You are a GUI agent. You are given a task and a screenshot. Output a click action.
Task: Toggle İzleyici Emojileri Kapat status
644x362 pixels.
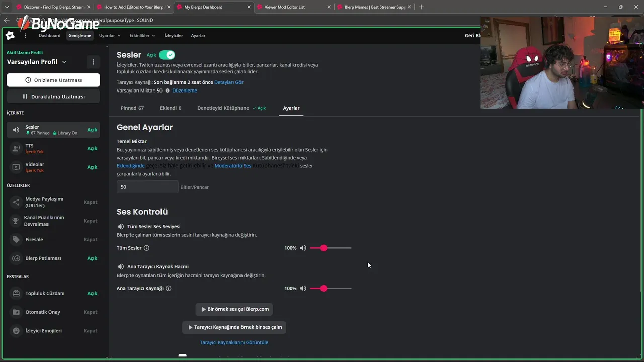(x=91, y=331)
